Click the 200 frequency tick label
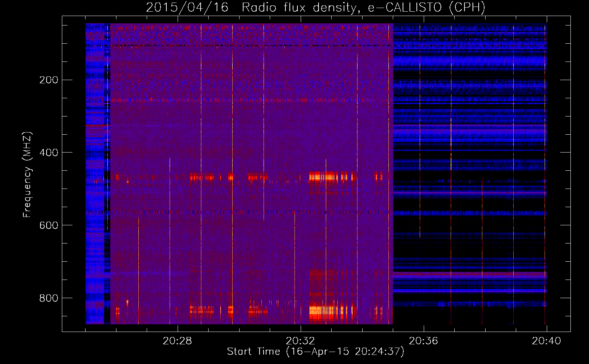Viewport: 589px width, 364px height. click(49, 80)
